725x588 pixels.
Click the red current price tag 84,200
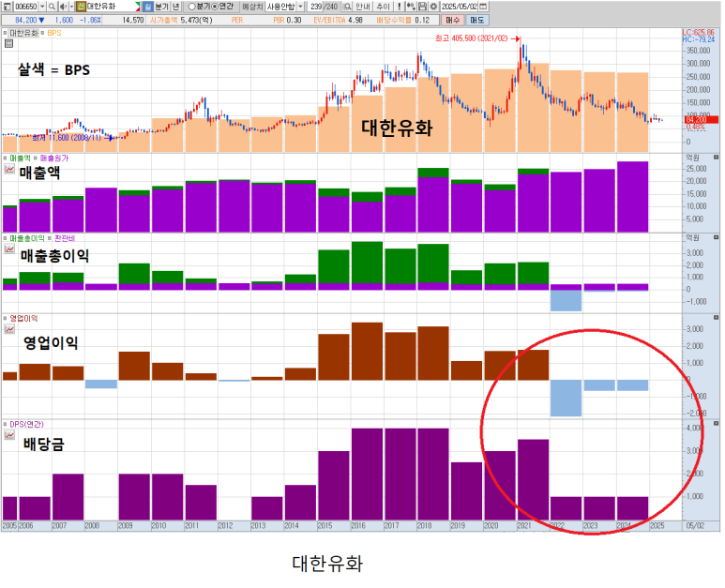[x=701, y=120]
